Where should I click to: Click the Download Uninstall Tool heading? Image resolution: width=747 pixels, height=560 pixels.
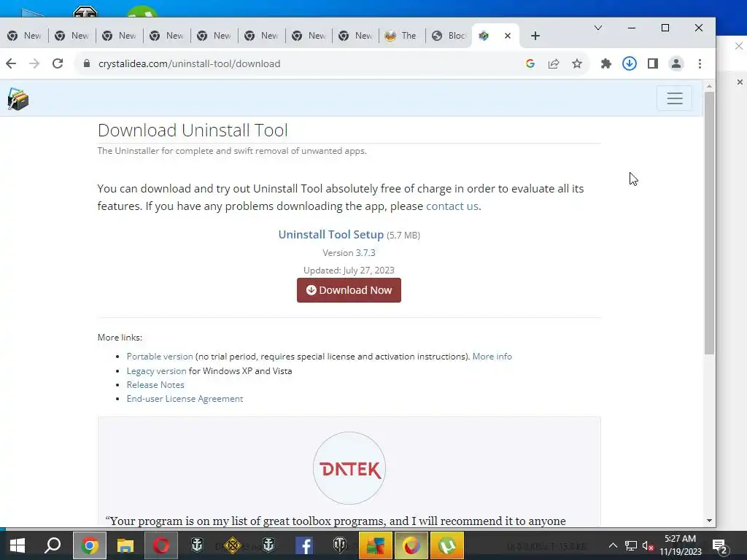tap(193, 130)
